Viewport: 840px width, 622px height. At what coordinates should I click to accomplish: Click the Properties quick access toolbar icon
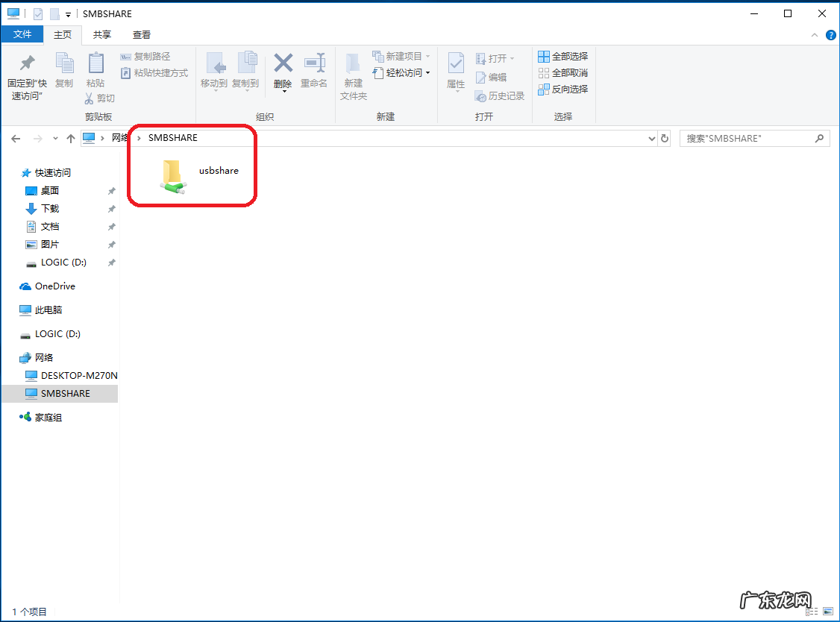[x=38, y=14]
